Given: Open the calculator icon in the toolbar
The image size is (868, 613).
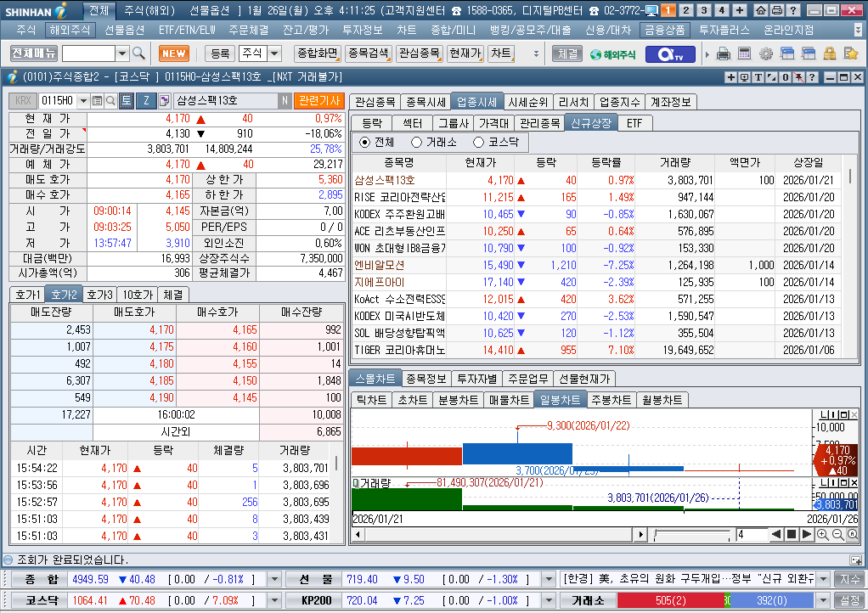Looking at the screenshot, I should (745, 53).
